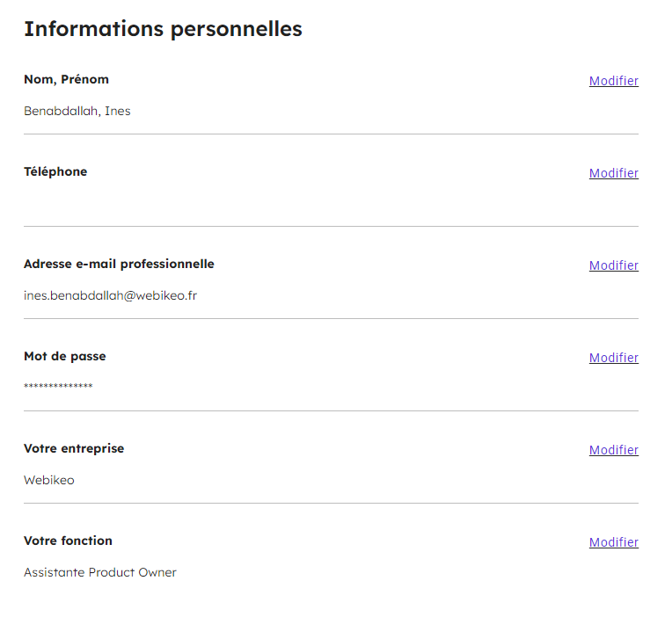Open Modifier link next to Téléphone
This screenshot has width=672, height=617.
coord(613,173)
